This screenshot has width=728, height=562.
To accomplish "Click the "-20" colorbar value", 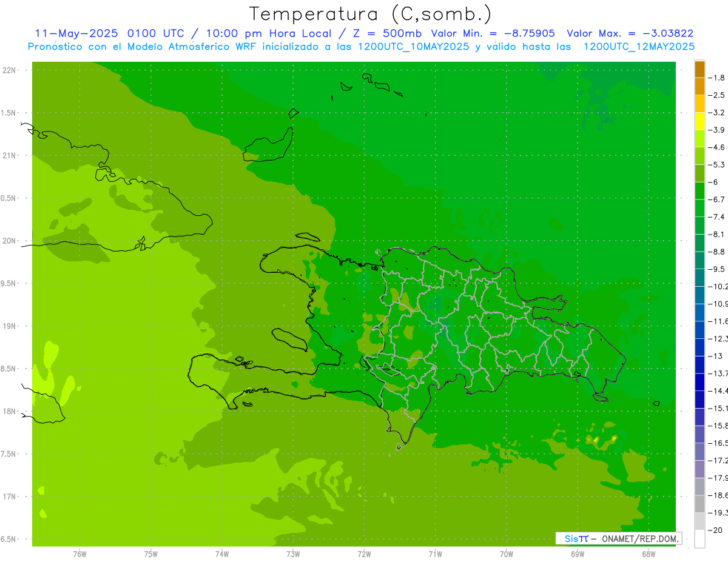I will point(716,530).
